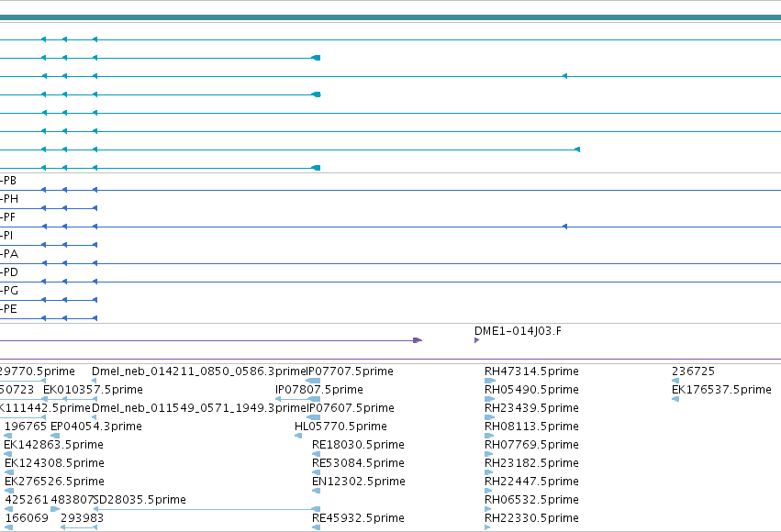Viewport: 781px width, 532px height.
Task: Select the RH23439.5prime label
Action: (531, 408)
